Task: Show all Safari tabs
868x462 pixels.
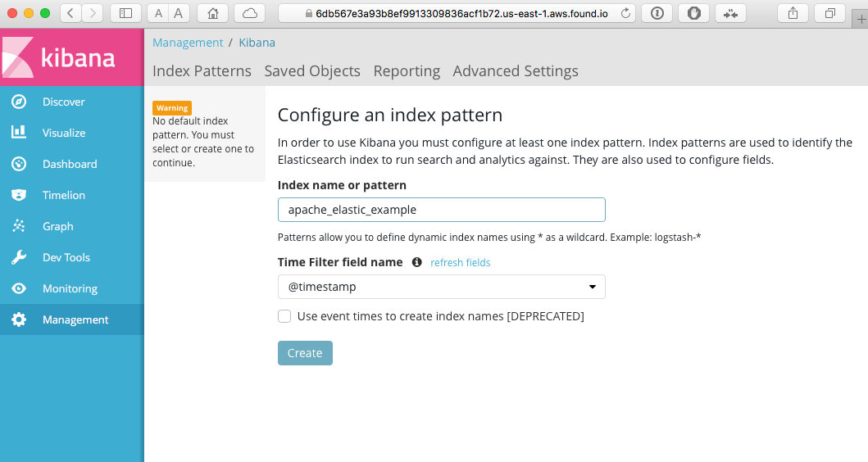Action: [x=829, y=13]
